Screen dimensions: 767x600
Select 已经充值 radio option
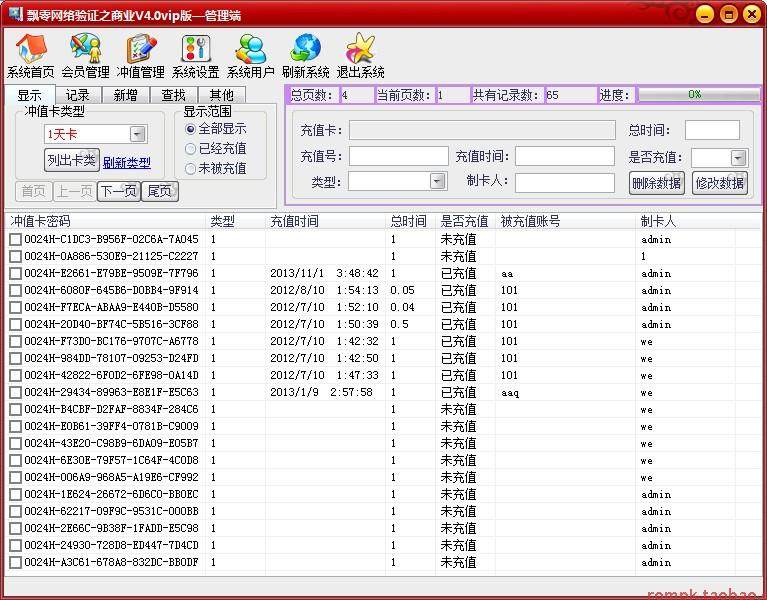[x=190, y=149]
